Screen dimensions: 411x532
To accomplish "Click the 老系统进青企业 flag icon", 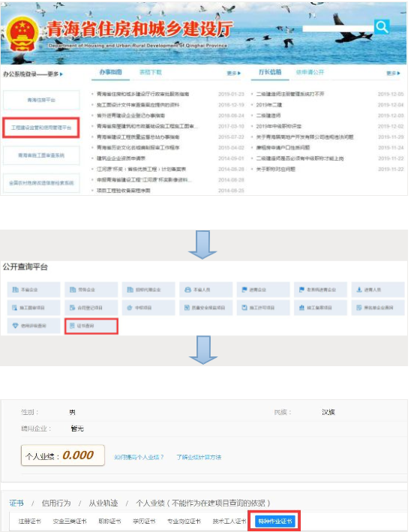I will 301,290.
